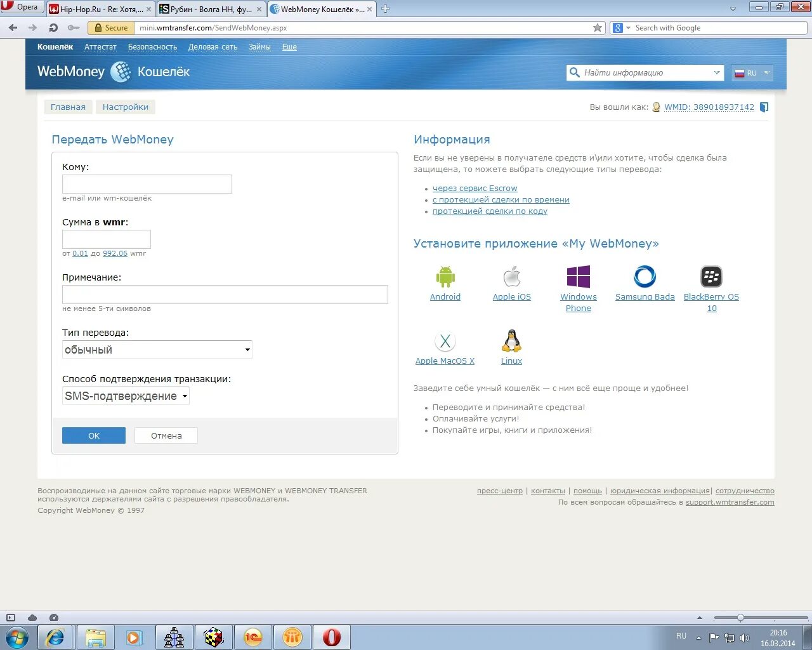Open the support.wmtransfer.com link
812x650 pixels.
click(x=730, y=502)
